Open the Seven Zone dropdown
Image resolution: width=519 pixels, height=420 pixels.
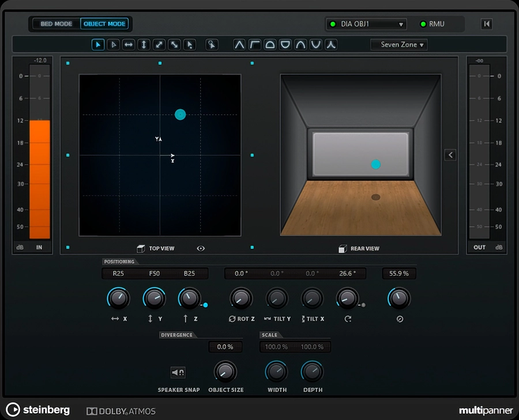pos(399,44)
